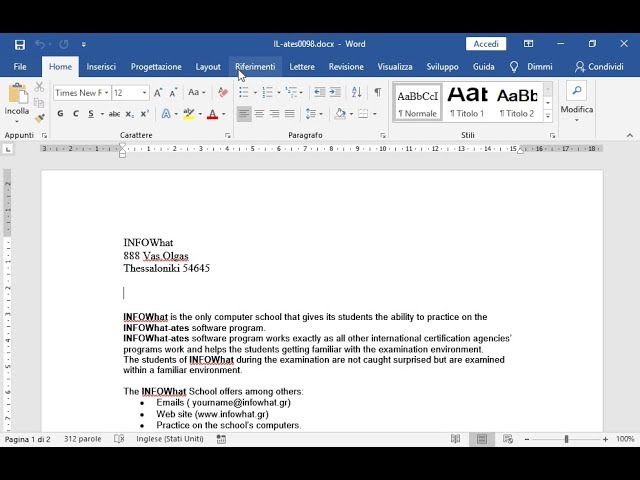Redo the last action

[64, 44]
